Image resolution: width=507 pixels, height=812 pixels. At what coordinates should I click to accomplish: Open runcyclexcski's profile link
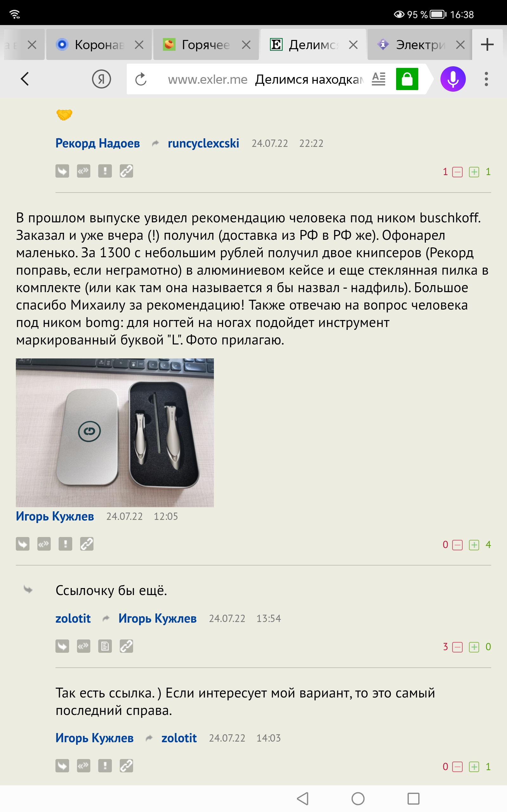[203, 143]
